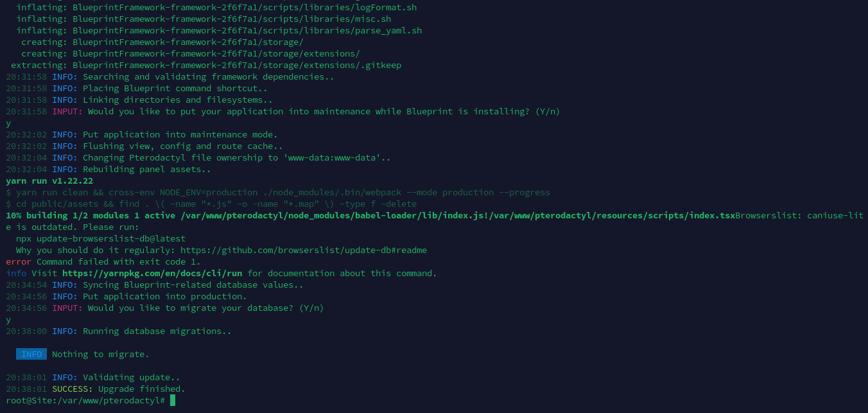Image resolution: width=868 pixels, height=413 pixels.
Task: Click the root@Site shell prompt text
Action: click(85, 400)
